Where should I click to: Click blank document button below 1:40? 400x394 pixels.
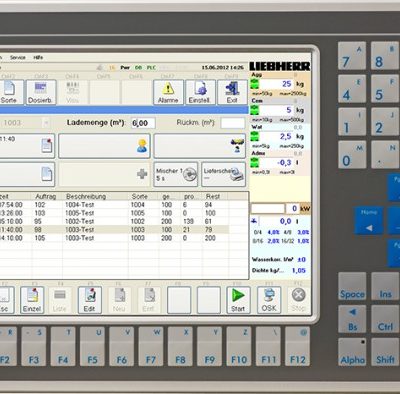(x=27, y=174)
